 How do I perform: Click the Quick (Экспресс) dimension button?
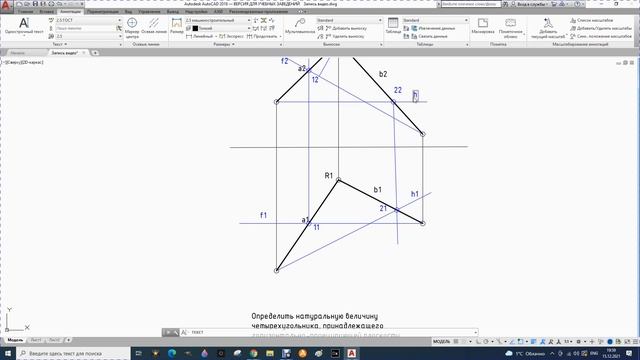231,36
